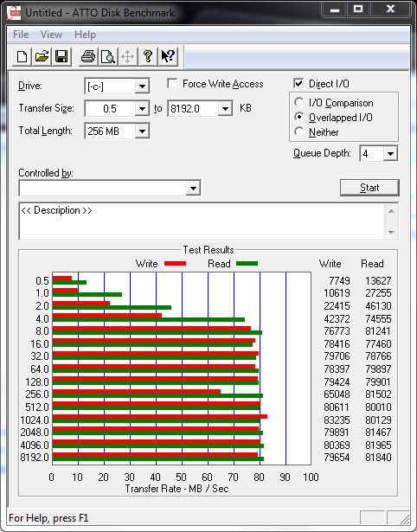Click Description scrollbar down arrow
The width and height of the screenshot is (417, 532).
pos(391,233)
